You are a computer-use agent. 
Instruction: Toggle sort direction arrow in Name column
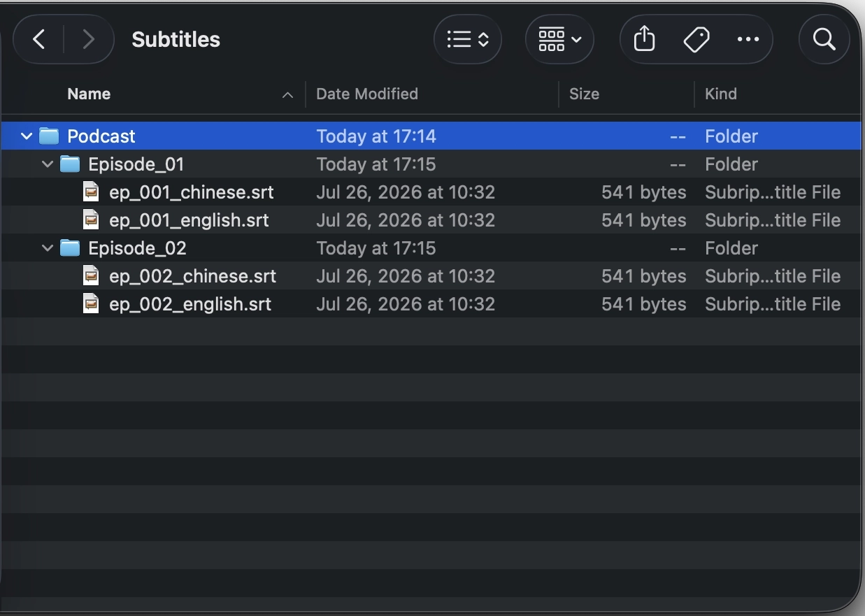point(287,95)
